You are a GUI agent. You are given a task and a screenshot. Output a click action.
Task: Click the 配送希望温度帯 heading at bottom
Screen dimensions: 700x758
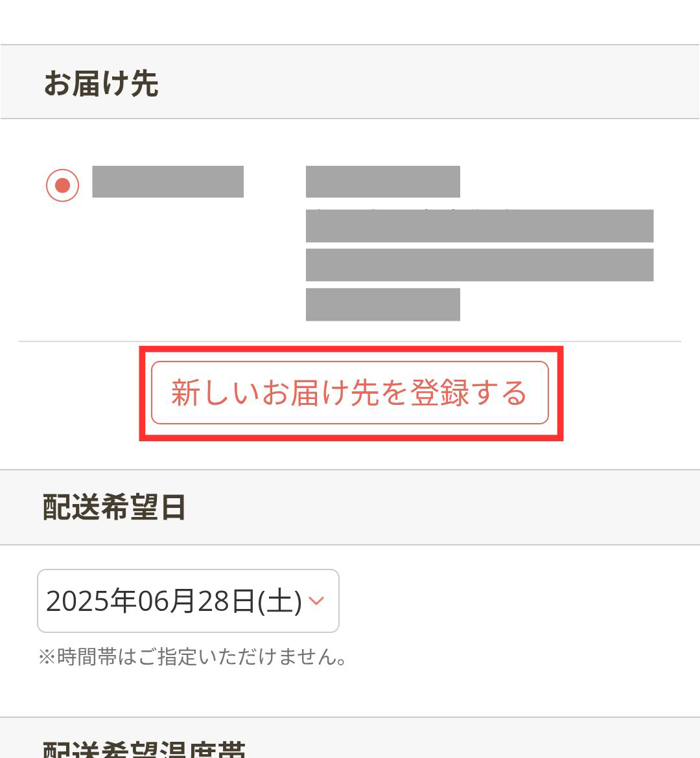point(144,748)
